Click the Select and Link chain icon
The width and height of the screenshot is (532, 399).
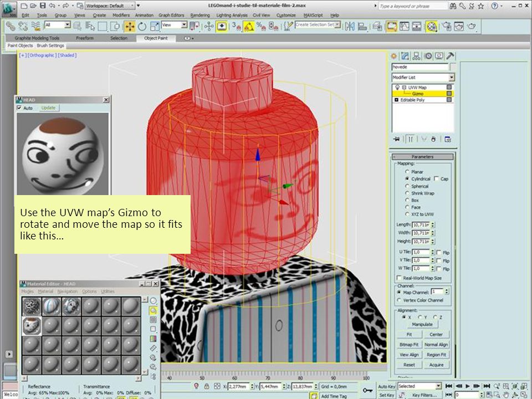10,26
